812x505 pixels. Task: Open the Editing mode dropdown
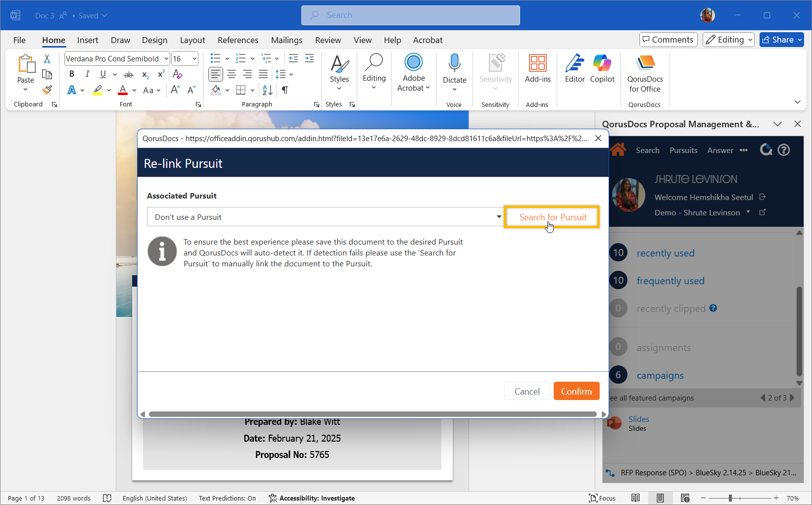tap(728, 40)
